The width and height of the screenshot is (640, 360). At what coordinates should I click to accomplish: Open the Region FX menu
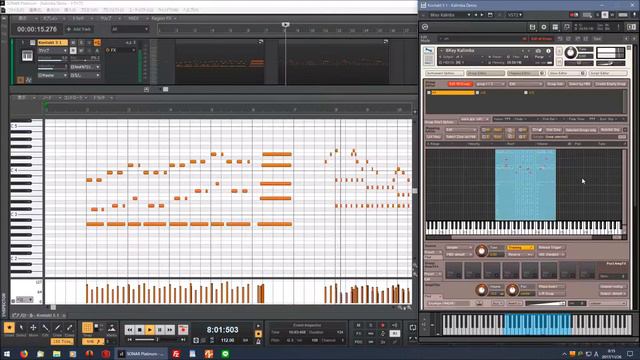(163, 18)
